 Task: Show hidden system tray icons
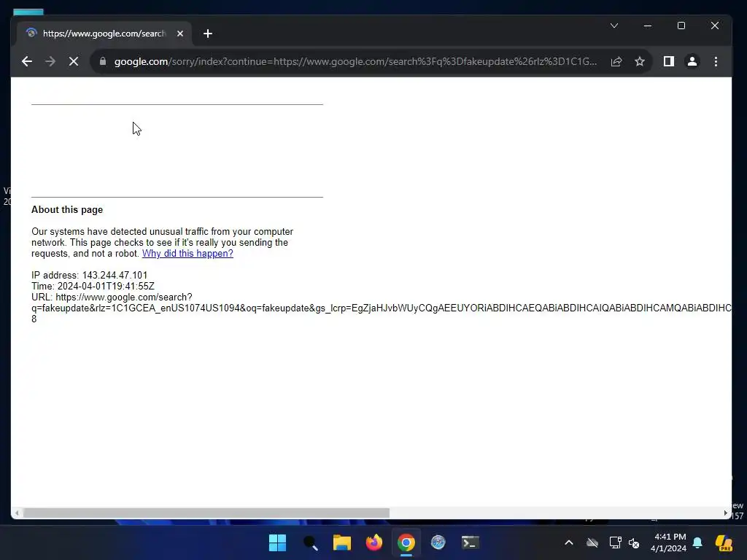pyautogui.click(x=569, y=542)
